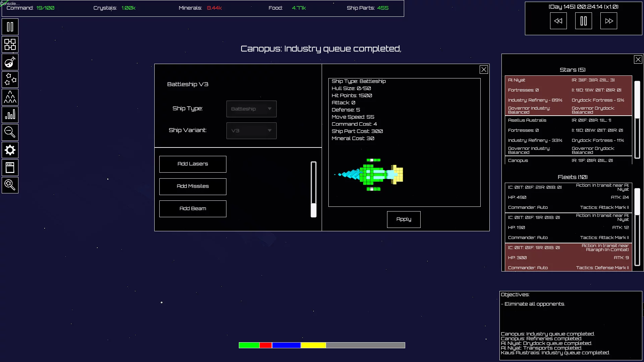Pause time using the top-right pause button
The image size is (644, 362).
[583, 21]
